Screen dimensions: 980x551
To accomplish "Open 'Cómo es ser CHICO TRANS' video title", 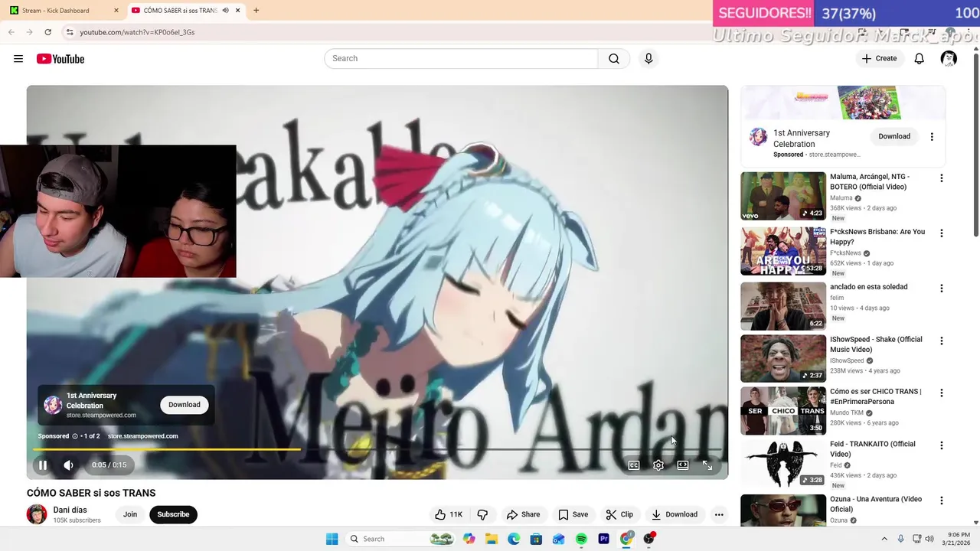I will coord(876,396).
